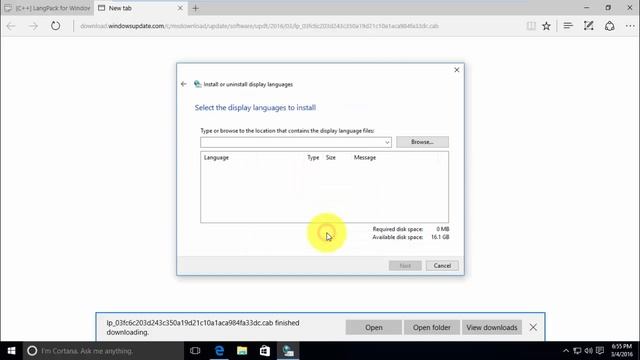Open File Explorer from taskbar

[242, 351]
